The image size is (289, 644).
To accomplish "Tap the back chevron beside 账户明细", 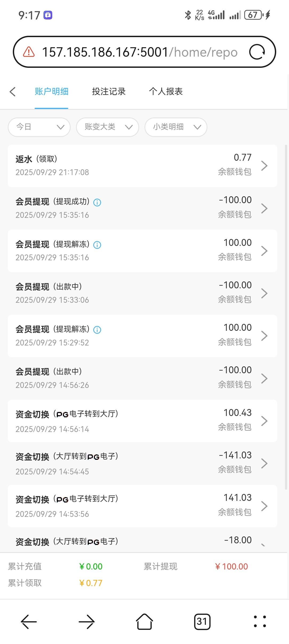I will point(13,92).
